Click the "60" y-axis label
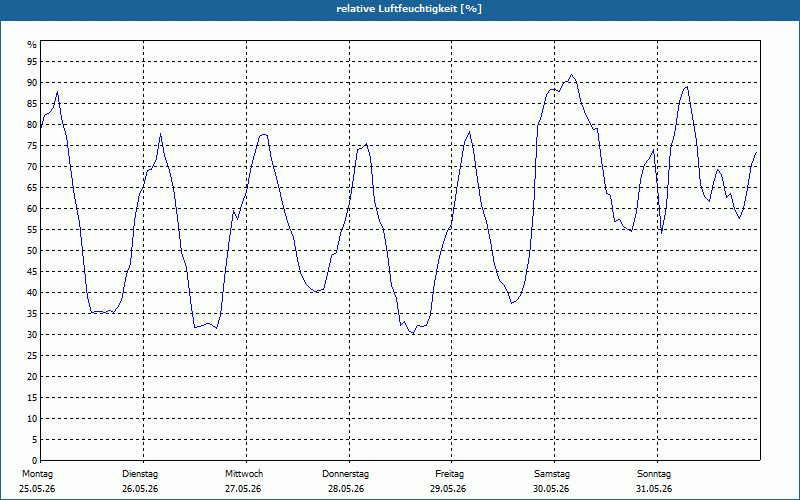 pyautogui.click(x=32, y=209)
